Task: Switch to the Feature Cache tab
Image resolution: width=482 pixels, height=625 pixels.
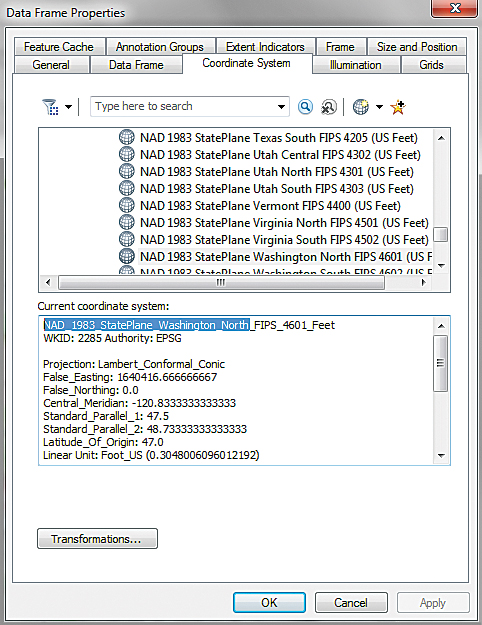Action: (59, 47)
